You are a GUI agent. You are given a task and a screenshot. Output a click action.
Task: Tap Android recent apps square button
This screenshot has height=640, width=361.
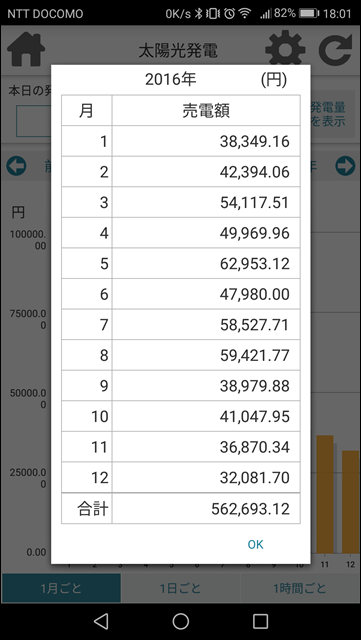(260, 621)
